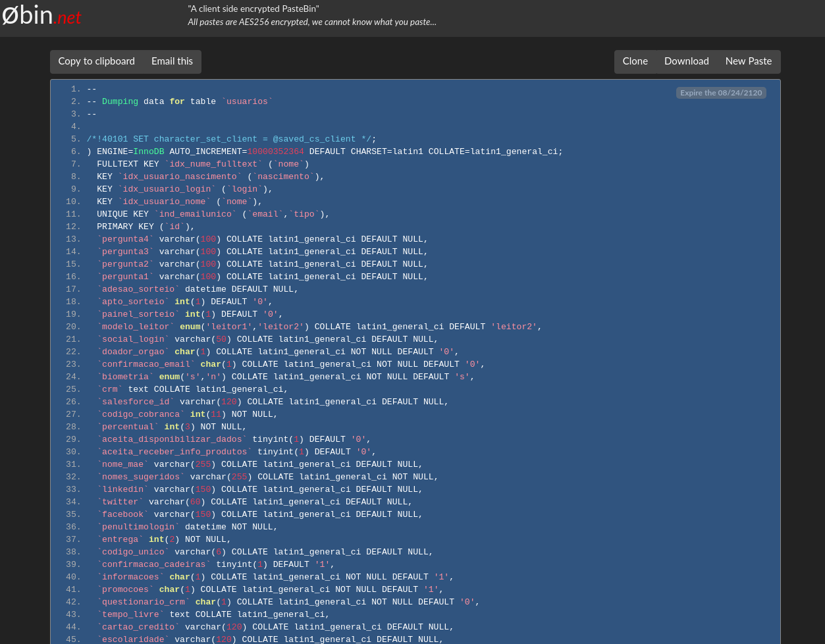Image resolution: width=825 pixels, height=644 pixels.
Task: Click the PRIMARY KEY (`id`) line
Action: click(146, 227)
